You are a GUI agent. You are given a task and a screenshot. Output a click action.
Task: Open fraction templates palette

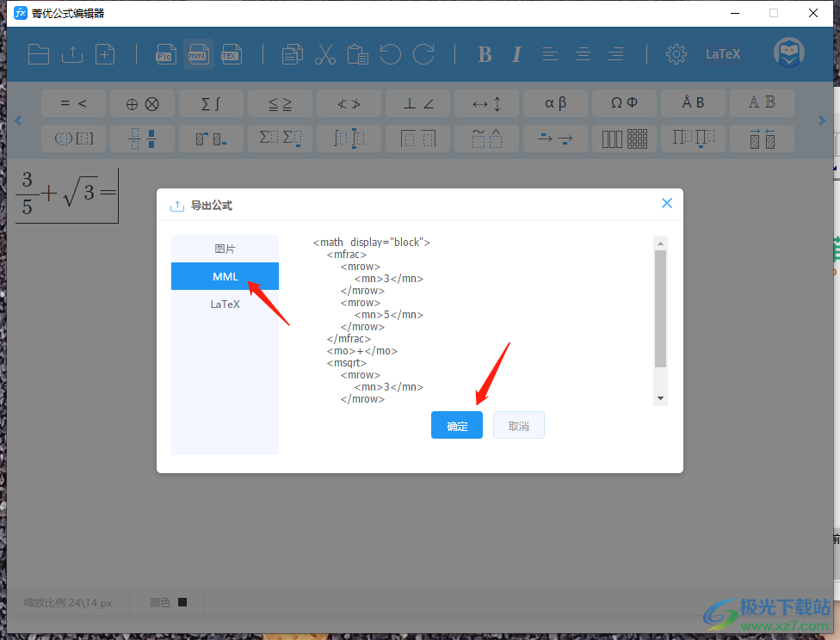click(143, 138)
